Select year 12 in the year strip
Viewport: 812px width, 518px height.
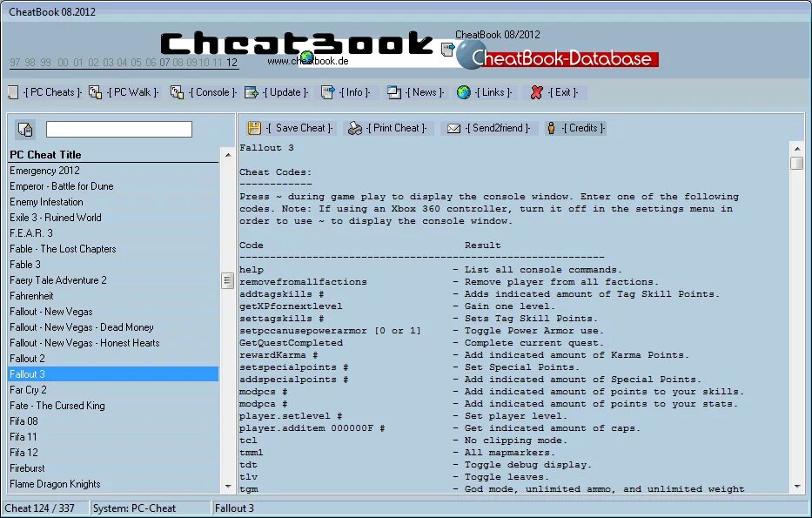coord(232,63)
